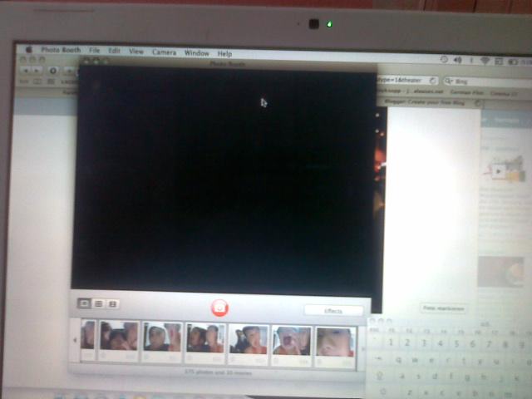Click key f on Keyboard Viewer
Viewport: 532px width, 399px height.
[451, 376]
